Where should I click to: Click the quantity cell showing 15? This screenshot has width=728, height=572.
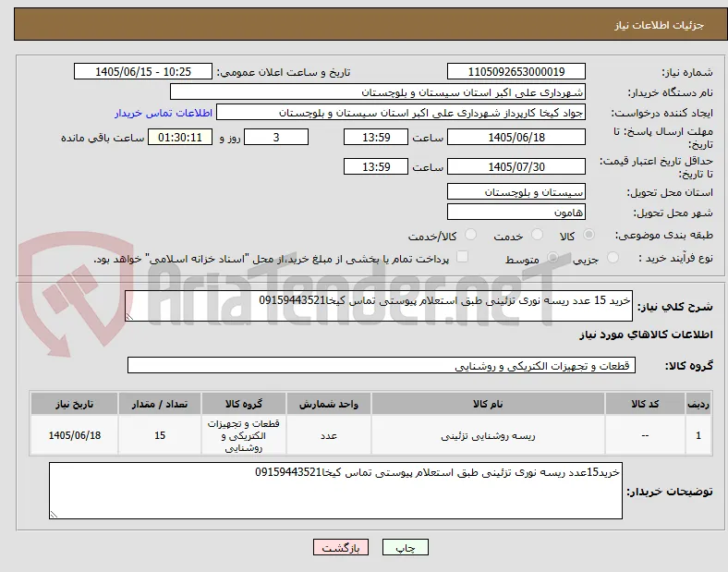click(x=160, y=435)
